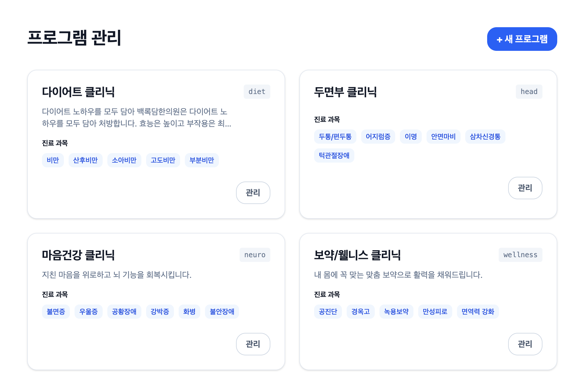Select the 산후비만 tag
Viewport: 588px width, 379px height.
coord(85,160)
